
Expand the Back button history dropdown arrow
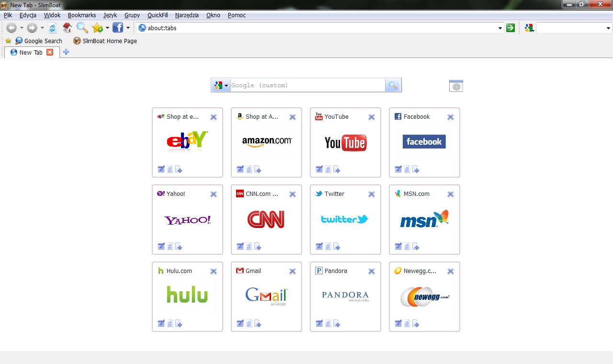tap(22, 28)
